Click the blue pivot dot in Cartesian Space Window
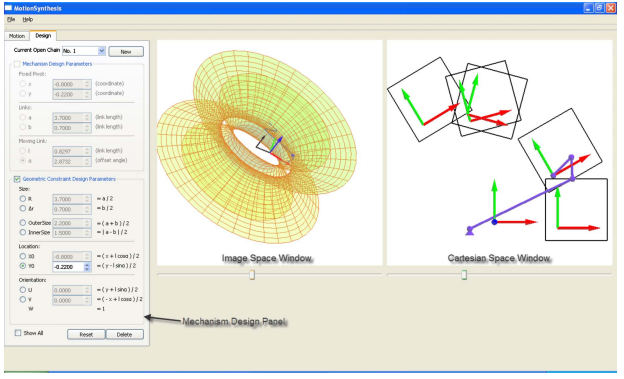Viewport: 624px width, 379px height. coord(494,222)
